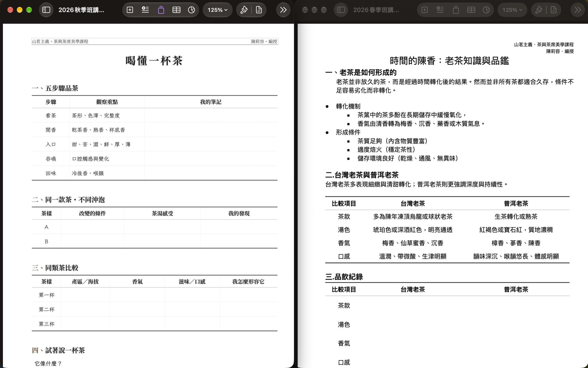
Task: Insert a Chart in the 秋季班 window
Action: pyautogui.click(x=191, y=10)
